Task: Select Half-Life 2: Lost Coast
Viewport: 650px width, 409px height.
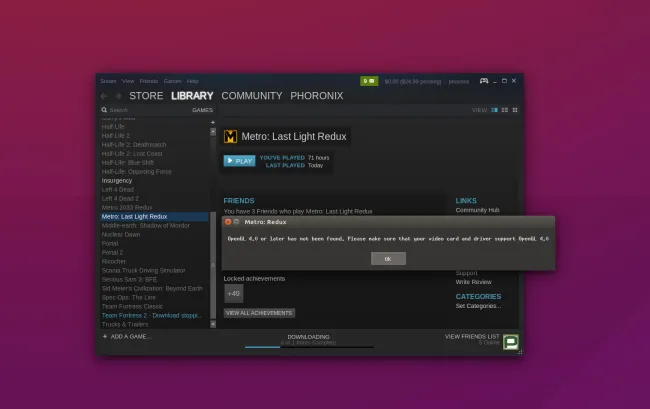Action: [x=132, y=154]
